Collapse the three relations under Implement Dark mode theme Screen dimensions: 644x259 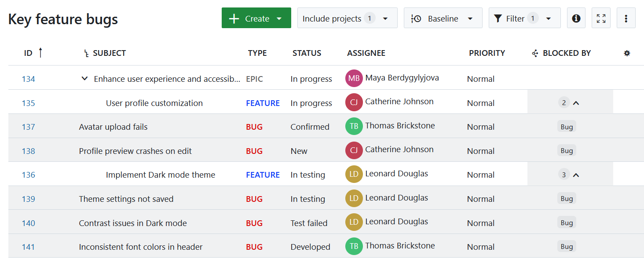point(576,174)
